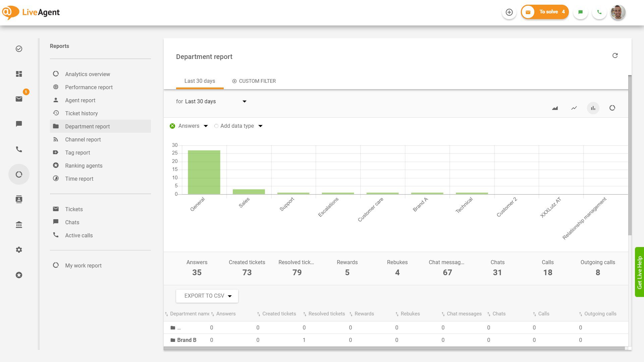Viewport: 644px width, 362px height.
Task: Open the Configuration settings from the sidebar
Action: (19, 250)
